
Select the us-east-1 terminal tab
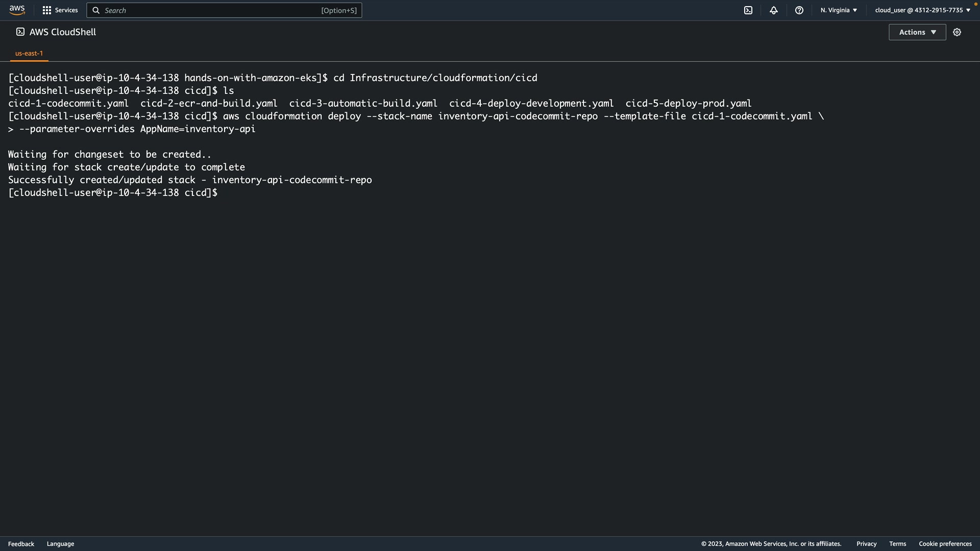tap(29, 53)
